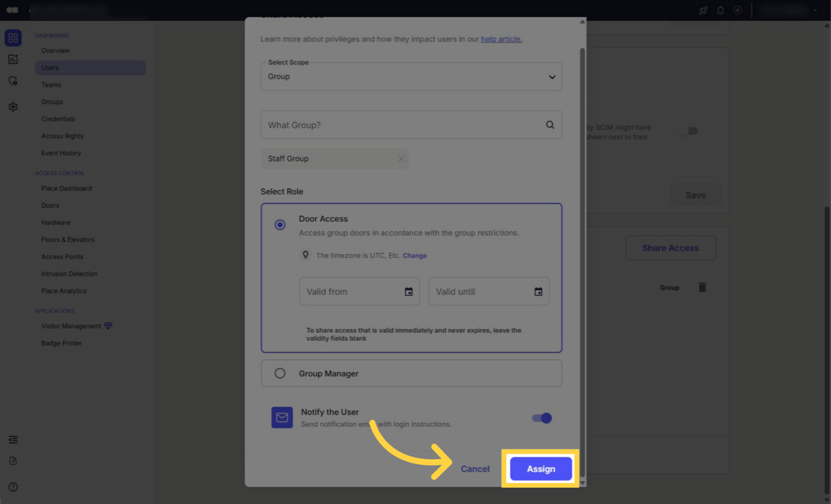Image resolution: width=831 pixels, height=504 pixels.
Task: Open notifications bell in top bar
Action: click(x=720, y=10)
